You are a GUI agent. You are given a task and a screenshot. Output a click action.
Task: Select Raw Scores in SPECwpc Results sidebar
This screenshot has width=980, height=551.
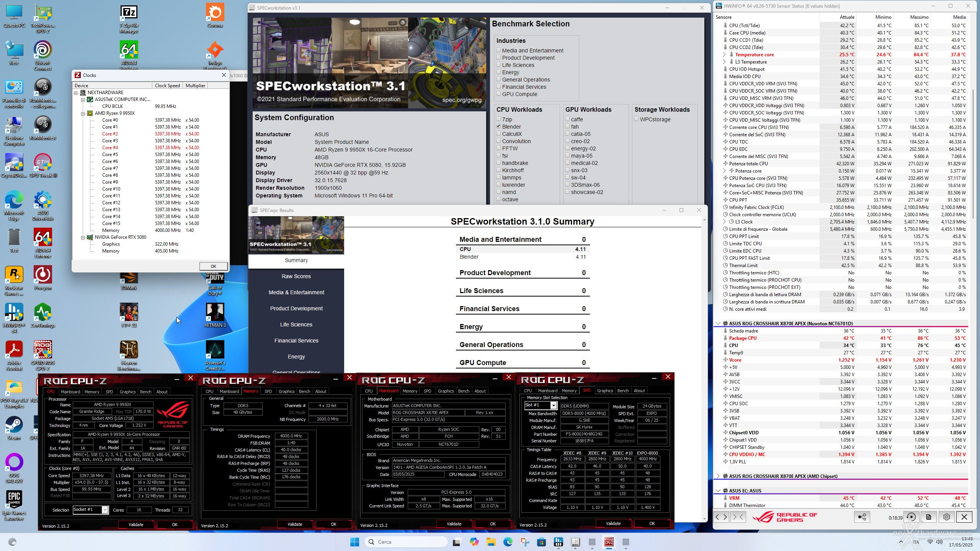[296, 276]
